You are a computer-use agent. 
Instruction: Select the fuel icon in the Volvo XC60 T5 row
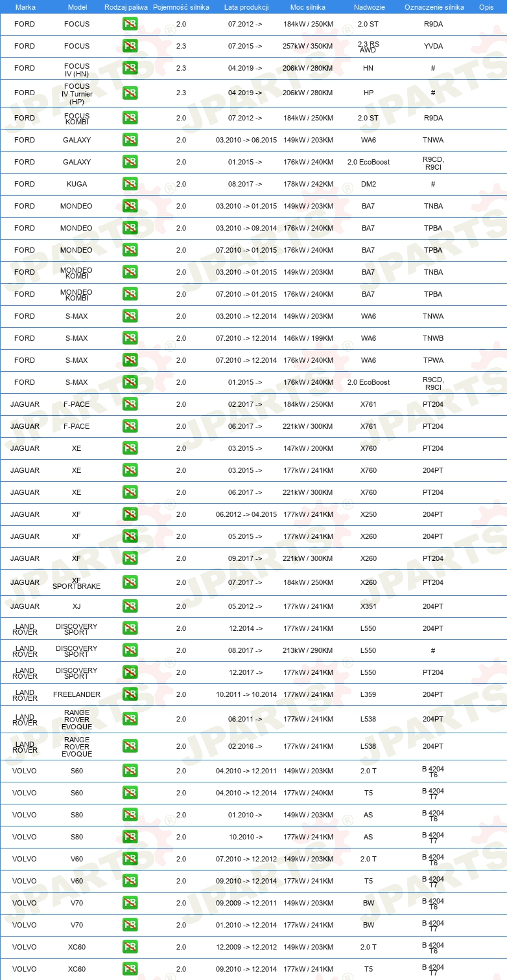pyautogui.click(x=130, y=969)
